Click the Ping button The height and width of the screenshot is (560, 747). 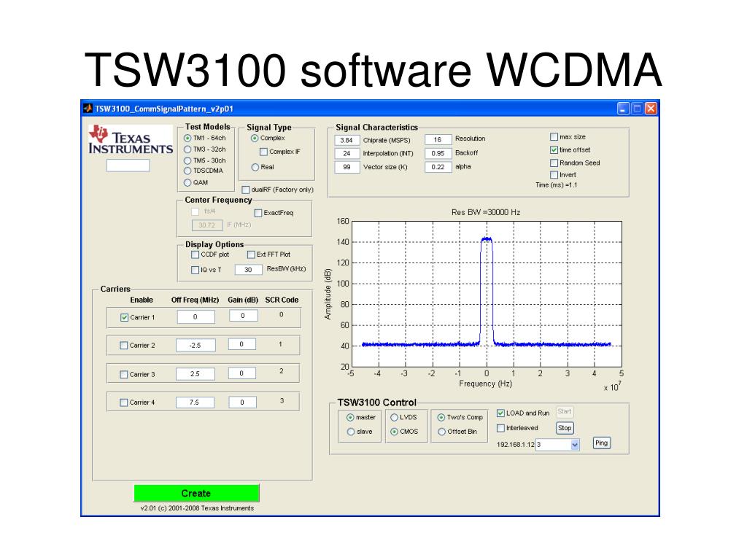pyautogui.click(x=602, y=443)
